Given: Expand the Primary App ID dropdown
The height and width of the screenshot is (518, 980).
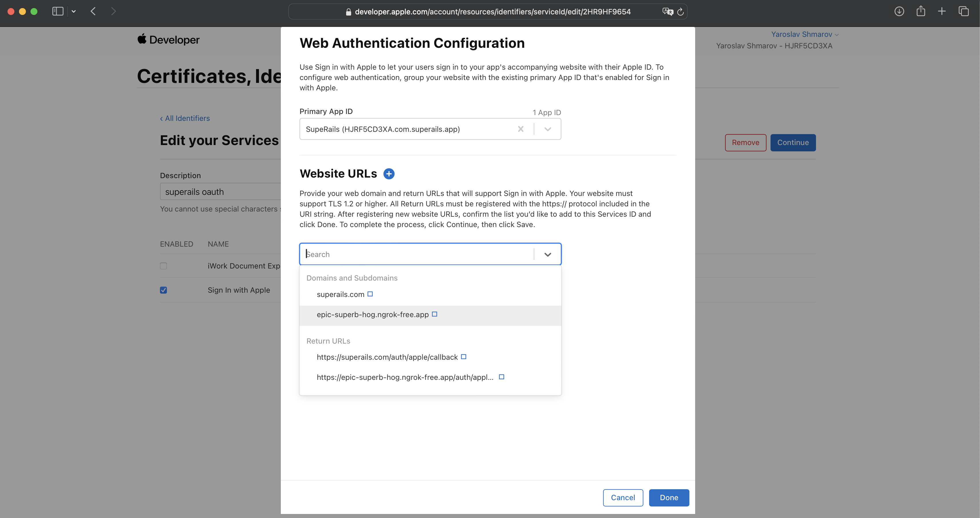Looking at the screenshot, I should click(x=548, y=129).
